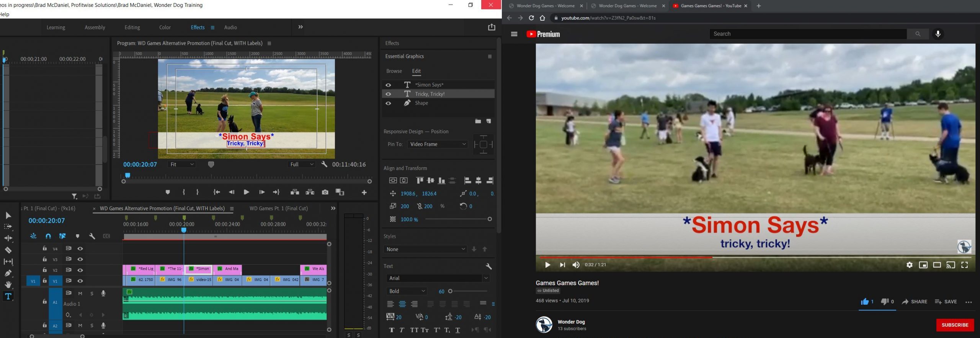This screenshot has height=338, width=980.
Task: Select the Hand tool
Action: (8, 284)
